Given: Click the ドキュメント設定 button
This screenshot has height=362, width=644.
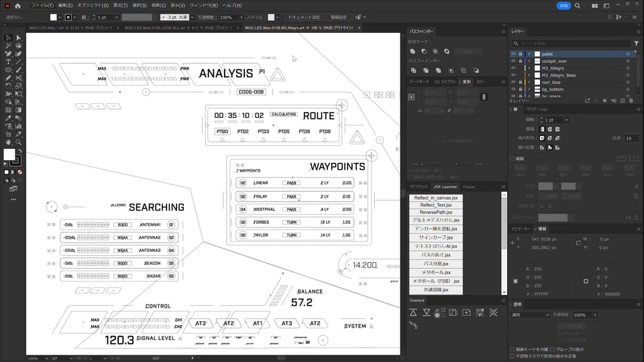Looking at the screenshot, I should 303,17.
